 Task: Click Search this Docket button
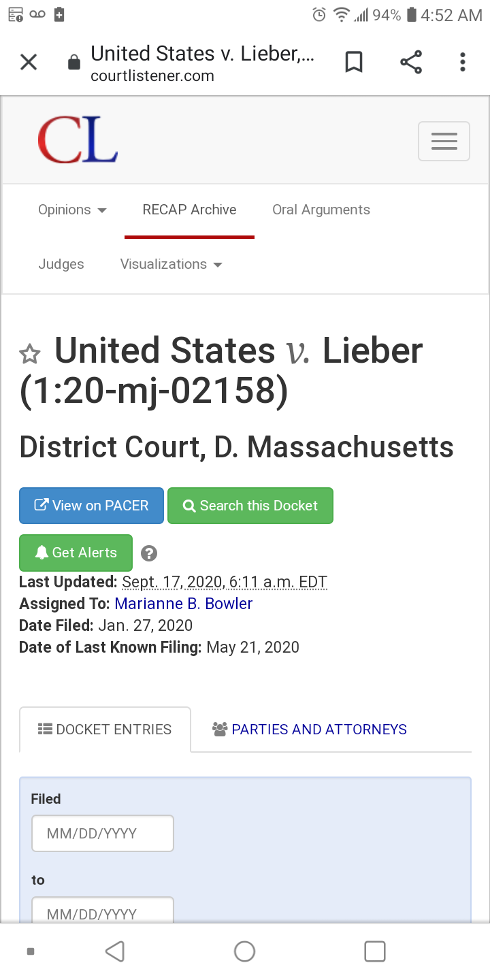coord(250,506)
